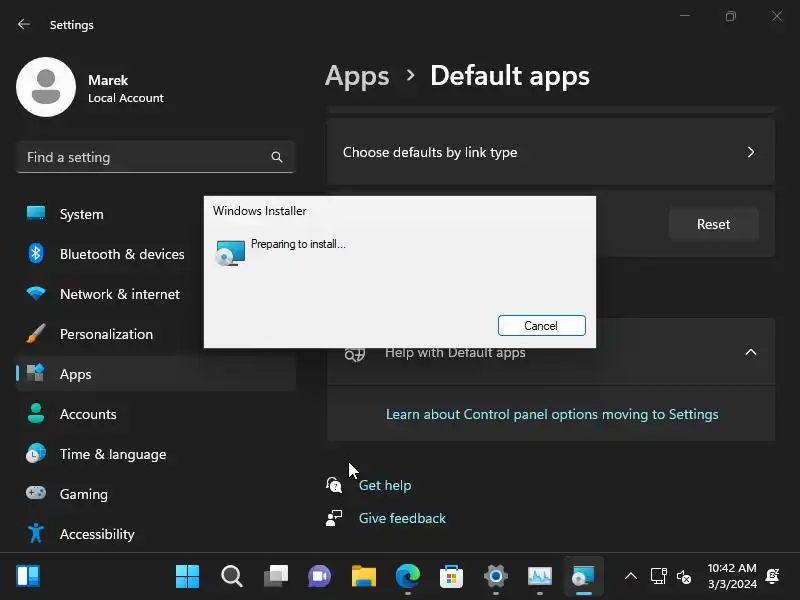This screenshot has width=800, height=600.
Task: Select Personalization in the sidebar
Action: [156, 334]
